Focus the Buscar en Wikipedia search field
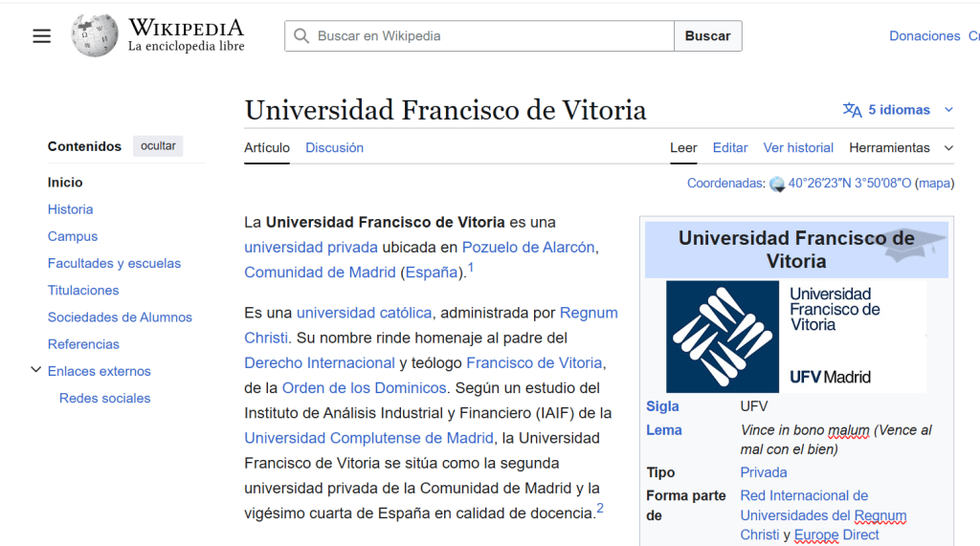Image resolution: width=980 pixels, height=546 pixels. pos(479,35)
